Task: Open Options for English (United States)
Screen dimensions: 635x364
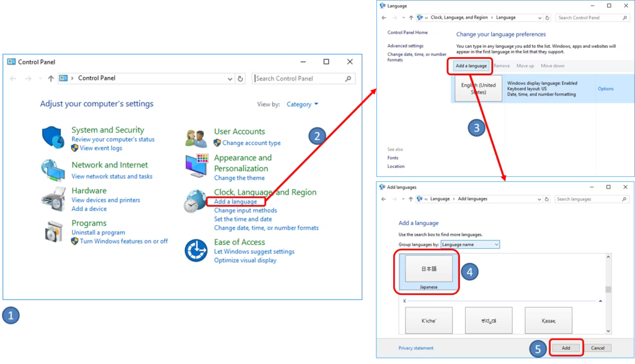Action: coord(605,89)
